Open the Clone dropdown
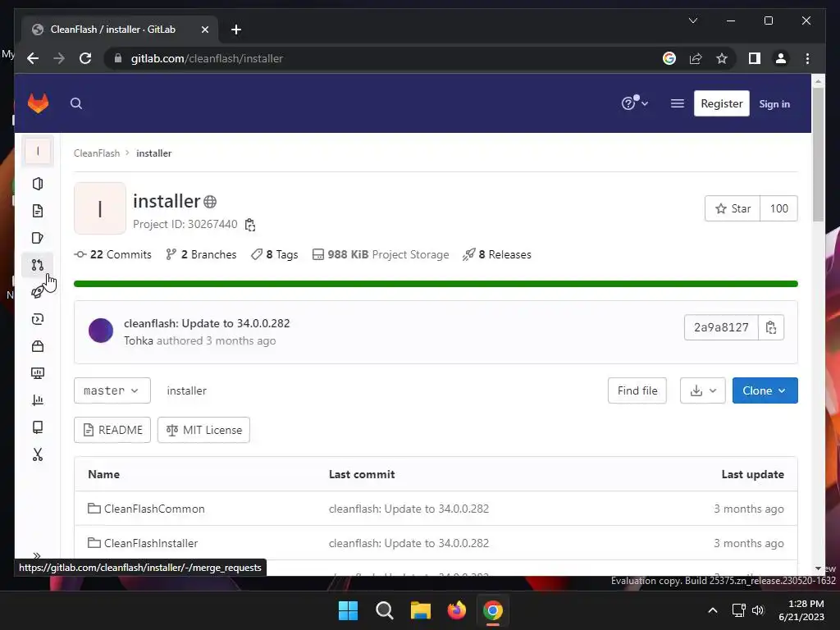The image size is (840, 630). pos(765,390)
